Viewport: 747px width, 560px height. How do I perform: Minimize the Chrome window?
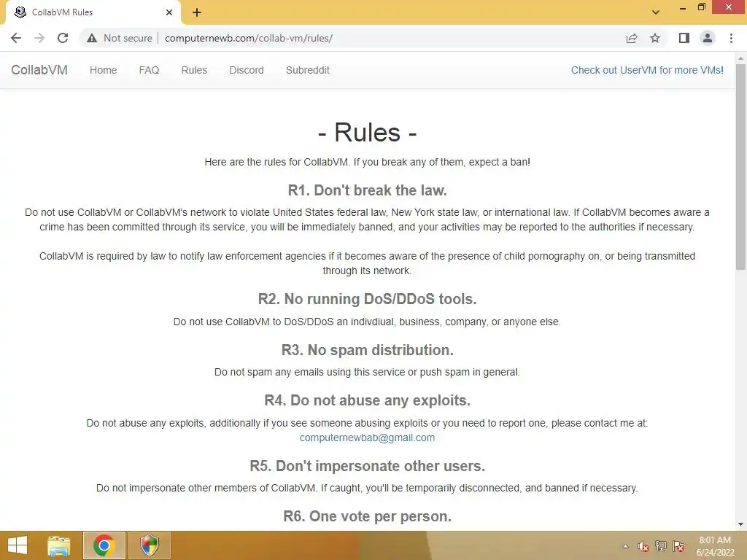[x=683, y=7]
